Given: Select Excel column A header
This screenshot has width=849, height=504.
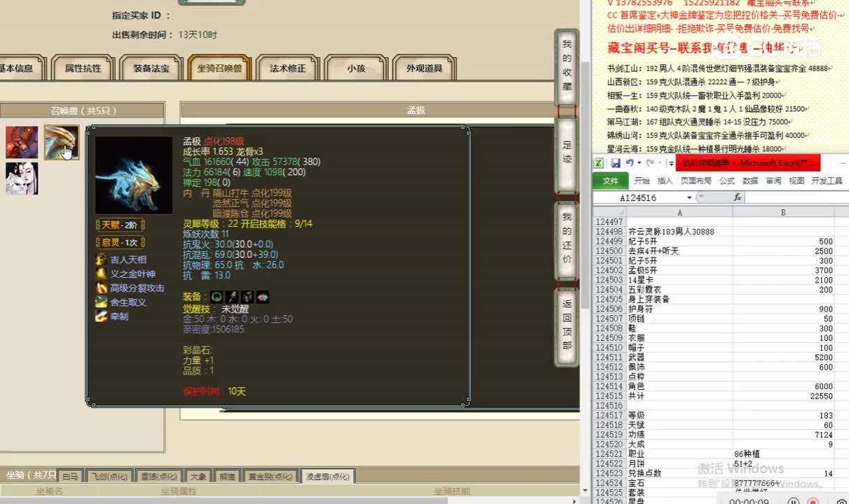Looking at the screenshot, I should (679, 212).
